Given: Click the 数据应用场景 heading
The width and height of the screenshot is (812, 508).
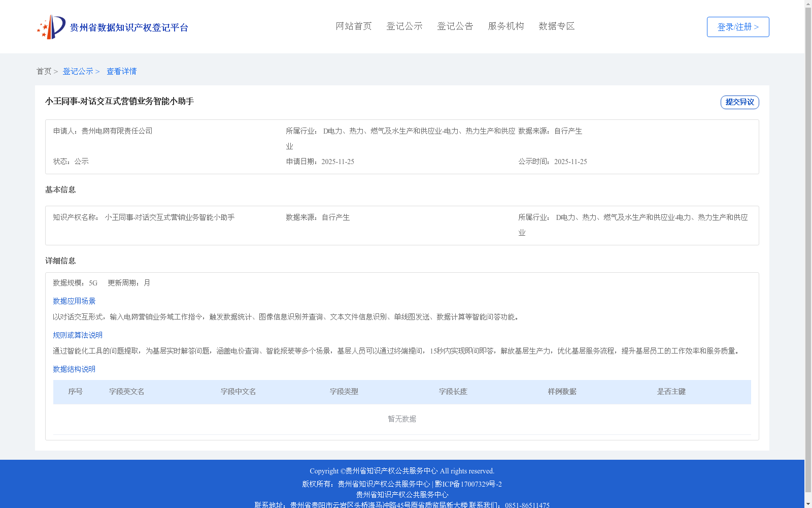Looking at the screenshot, I should tap(74, 301).
